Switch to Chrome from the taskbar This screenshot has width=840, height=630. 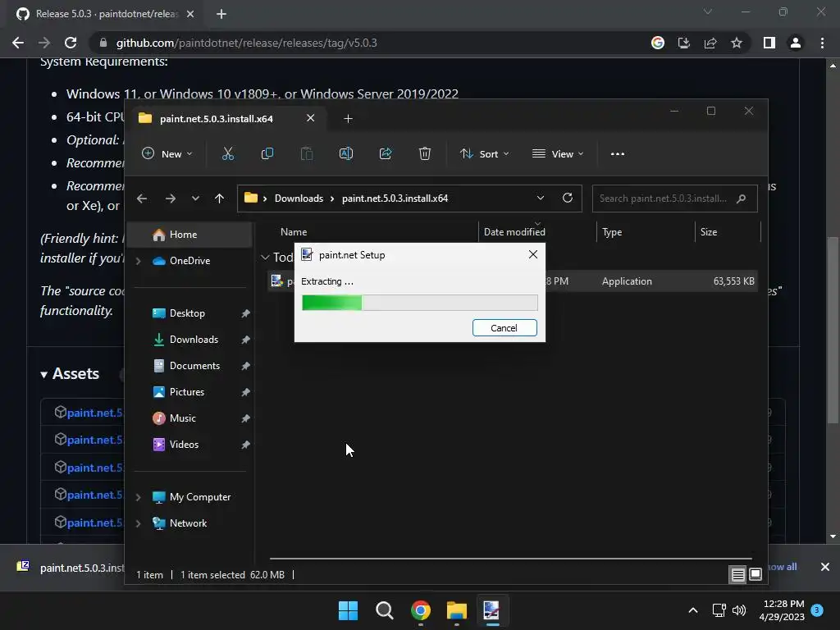click(x=421, y=610)
